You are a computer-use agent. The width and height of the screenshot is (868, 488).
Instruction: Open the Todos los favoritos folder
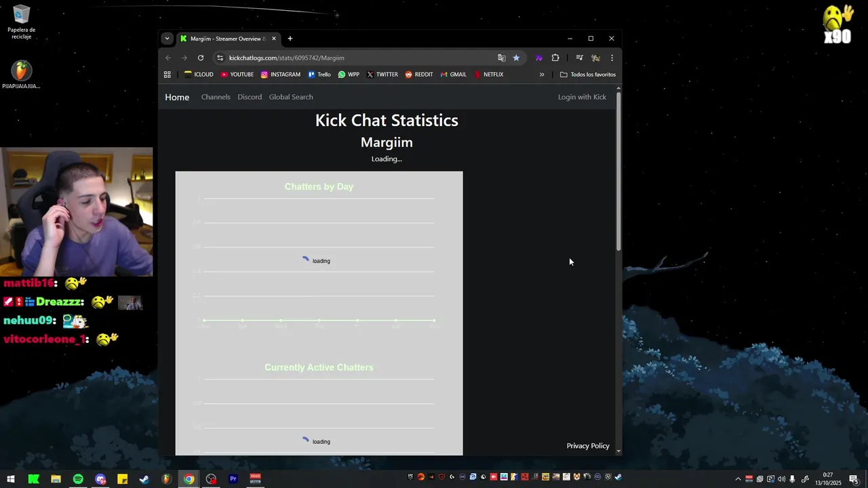588,75
